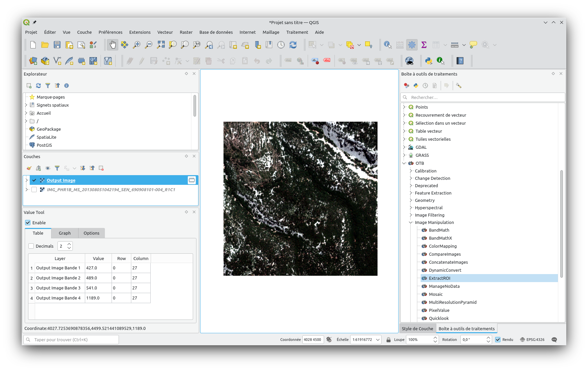Uncheck the Enable box in Value Tool
The height and width of the screenshot is (371, 588).
coord(28,223)
